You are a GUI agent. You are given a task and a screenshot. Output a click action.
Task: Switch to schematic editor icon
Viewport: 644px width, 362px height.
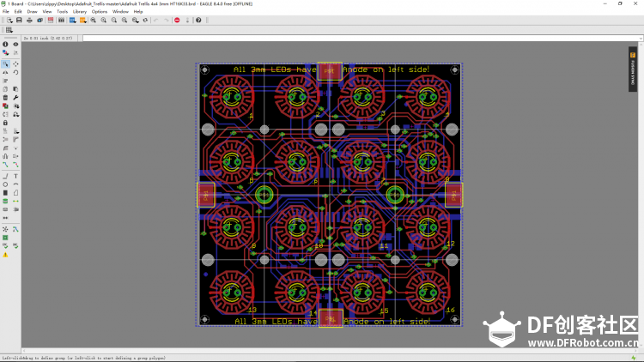[51, 20]
